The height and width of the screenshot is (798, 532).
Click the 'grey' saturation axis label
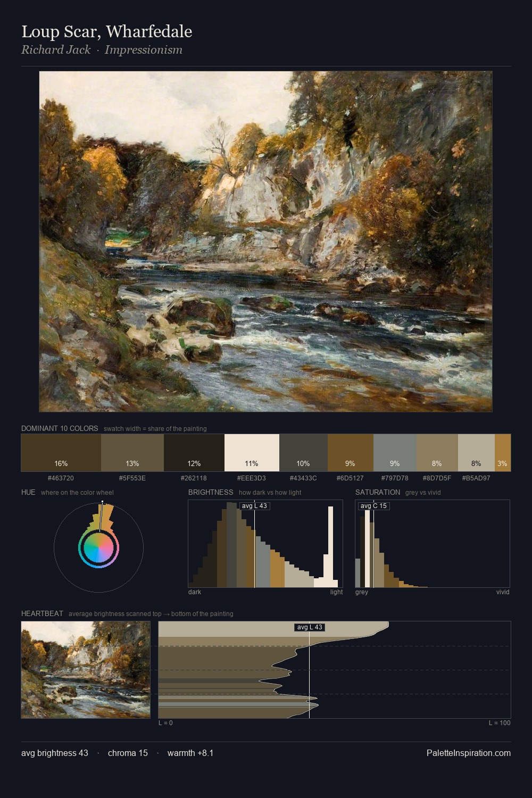pos(362,592)
